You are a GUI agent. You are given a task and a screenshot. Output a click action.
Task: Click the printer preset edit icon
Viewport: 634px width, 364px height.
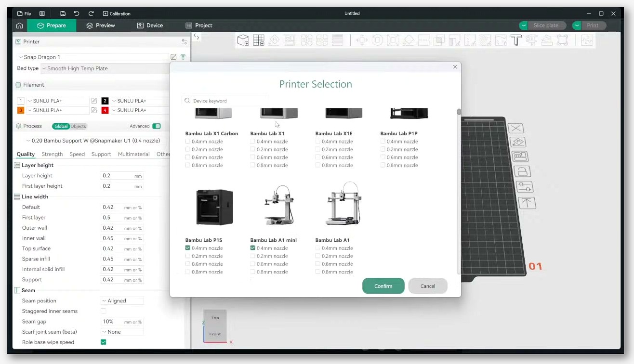(173, 57)
